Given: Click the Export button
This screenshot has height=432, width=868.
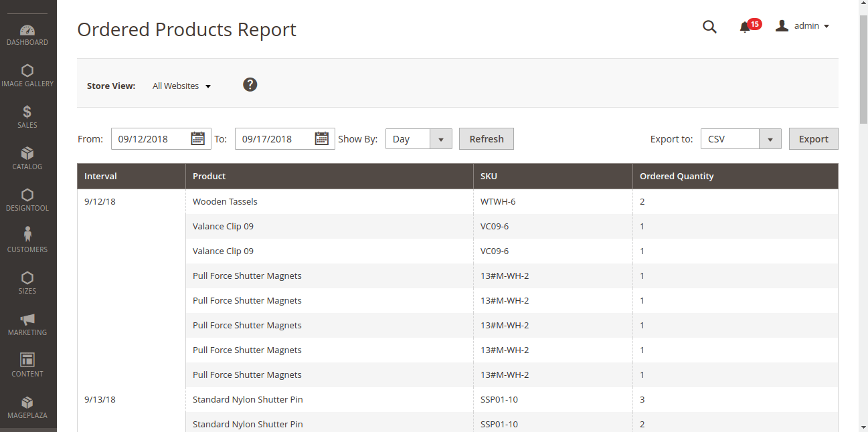Looking at the screenshot, I should [x=813, y=138].
